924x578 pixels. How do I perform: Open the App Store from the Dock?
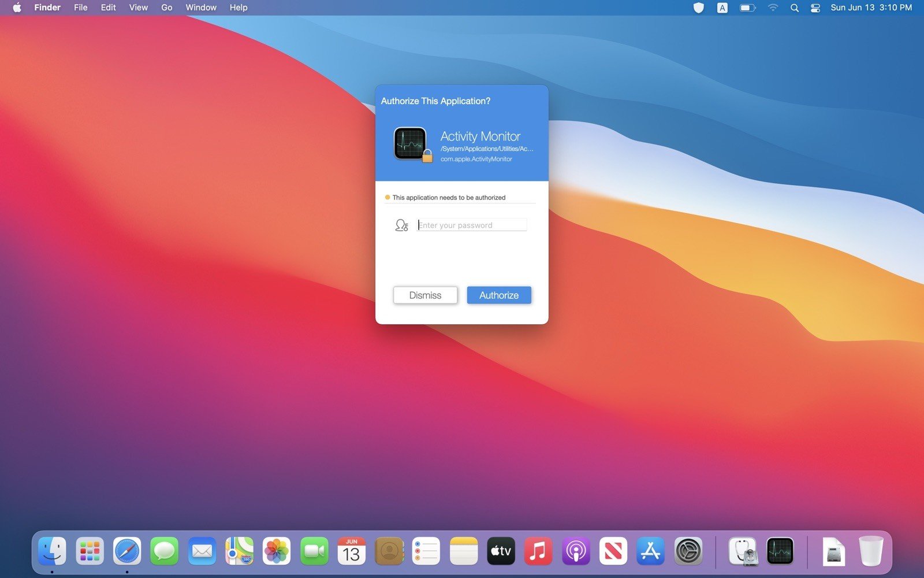(651, 551)
